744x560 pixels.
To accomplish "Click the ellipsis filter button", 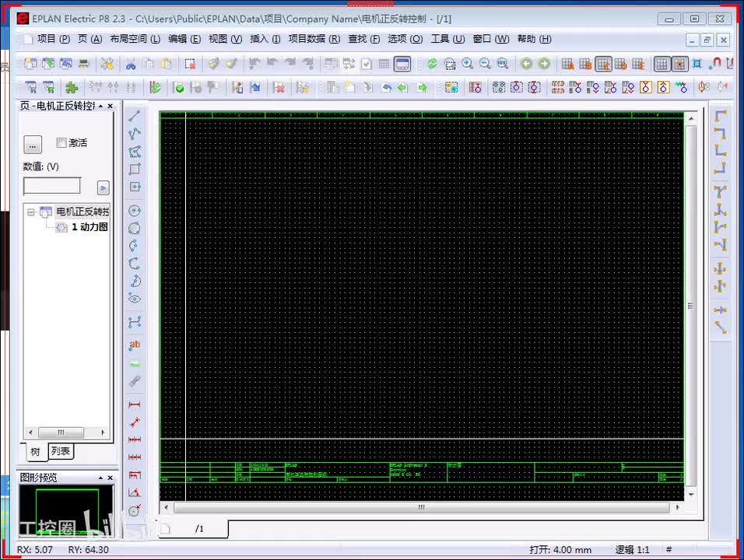I will pyautogui.click(x=33, y=145).
